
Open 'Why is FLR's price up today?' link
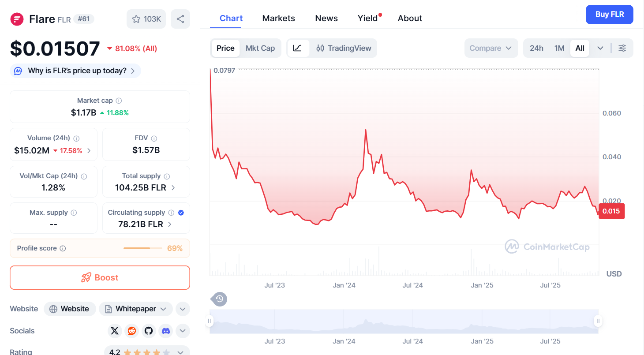75,71
